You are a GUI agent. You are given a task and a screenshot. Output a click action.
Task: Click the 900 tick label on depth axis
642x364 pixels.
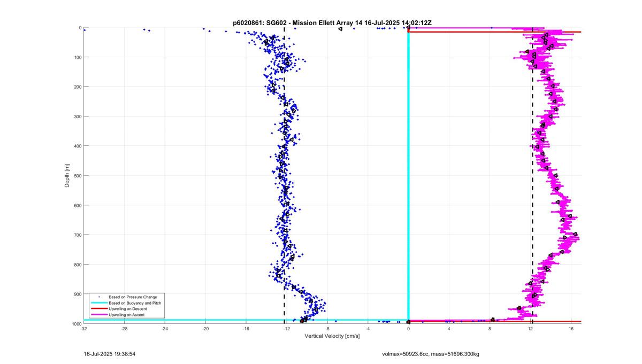[77, 294]
